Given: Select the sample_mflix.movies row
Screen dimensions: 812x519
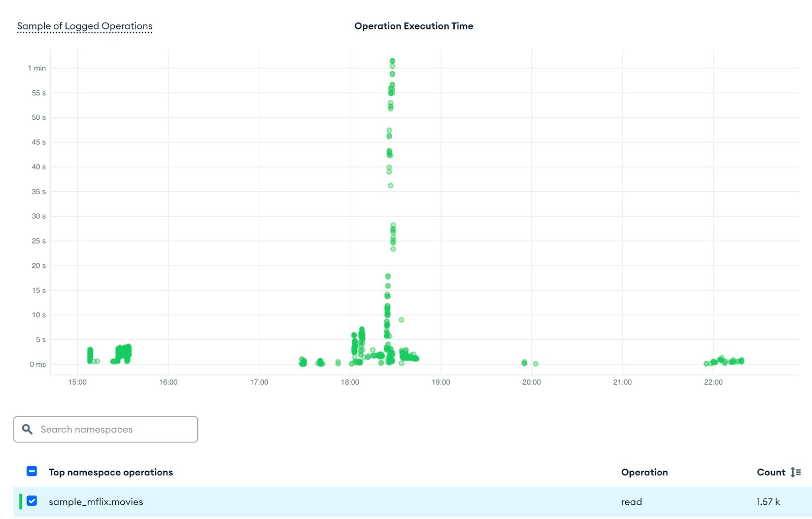Looking at the screenshot, I should click(413, 502).
